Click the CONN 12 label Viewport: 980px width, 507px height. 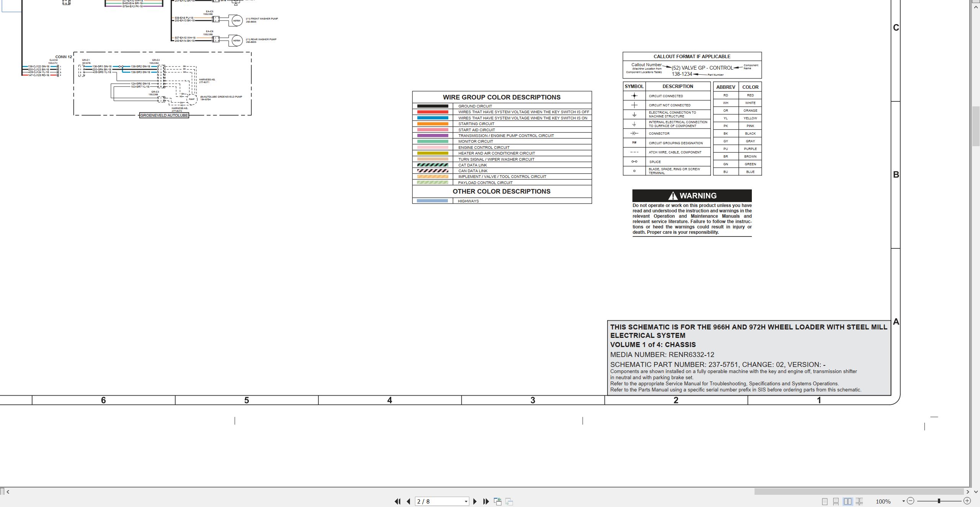[64, 57]
